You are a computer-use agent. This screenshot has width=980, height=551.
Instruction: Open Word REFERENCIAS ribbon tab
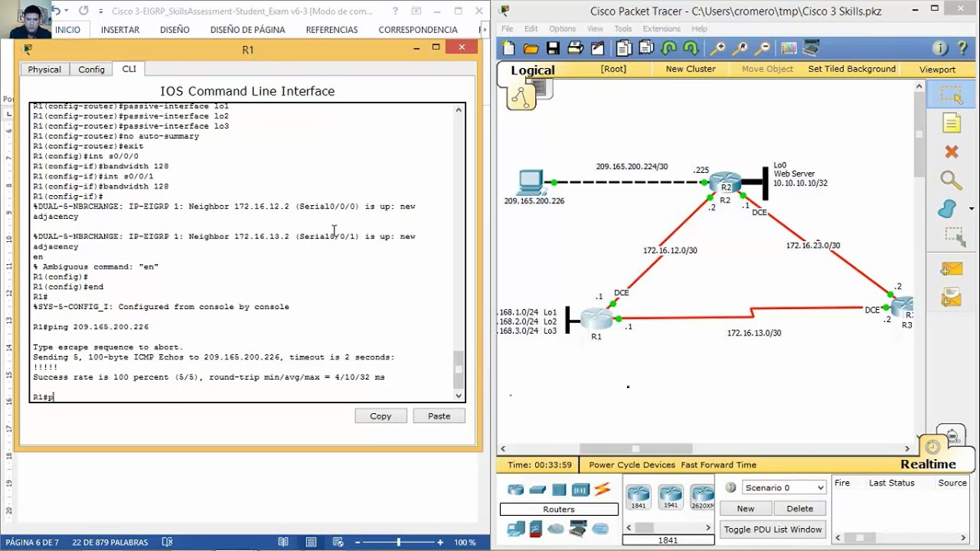pos(332,29)
